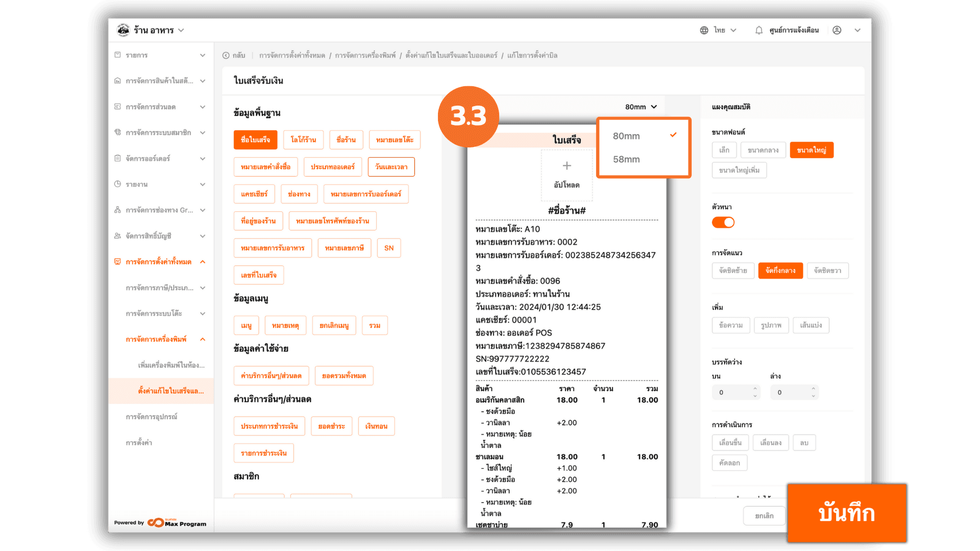Click the จัดการออร์เดอร์ sidebar icon
The image size is (980, 551).
point(118,158)
